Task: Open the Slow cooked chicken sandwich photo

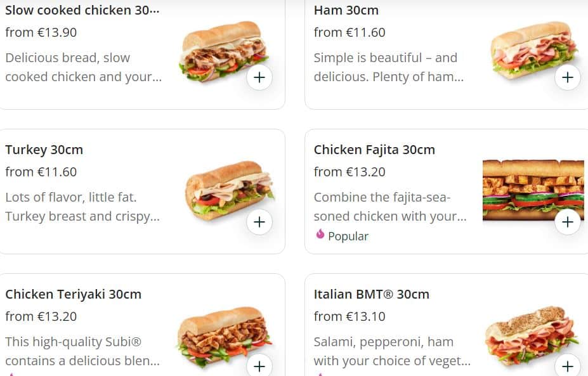Action: 222,51
